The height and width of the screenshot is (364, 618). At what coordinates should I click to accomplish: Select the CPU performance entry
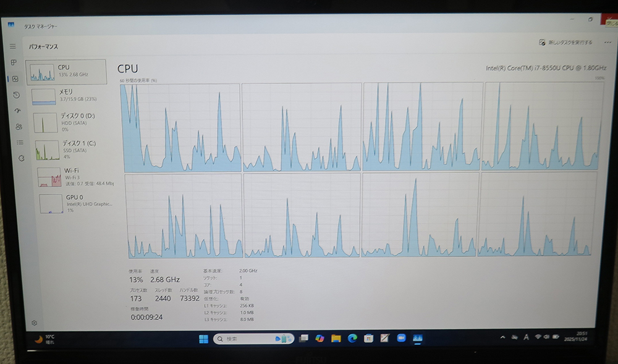pyautogui.click(x=66, y=72)
